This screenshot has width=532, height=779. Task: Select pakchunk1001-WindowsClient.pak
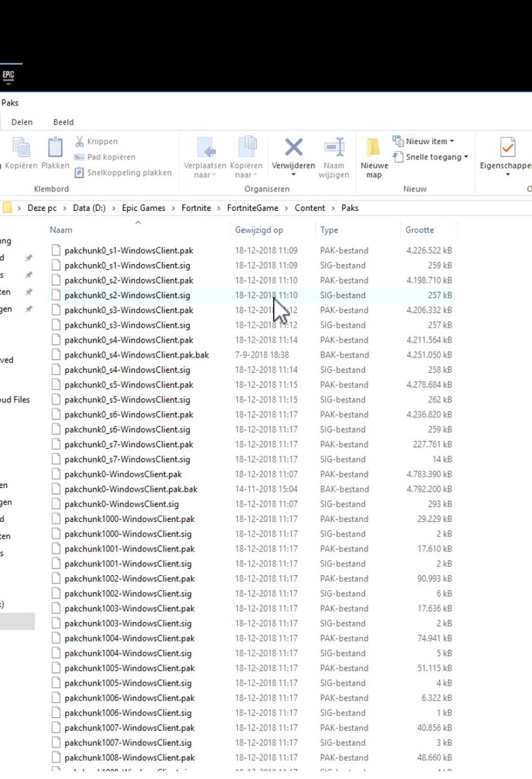click(x=130, y=549)
